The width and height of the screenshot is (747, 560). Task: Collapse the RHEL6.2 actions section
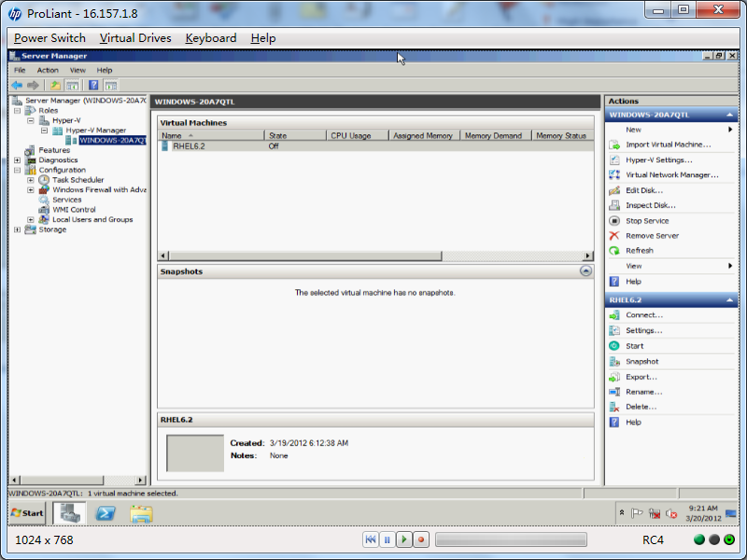pyautogui.click(x=729, y=300)
